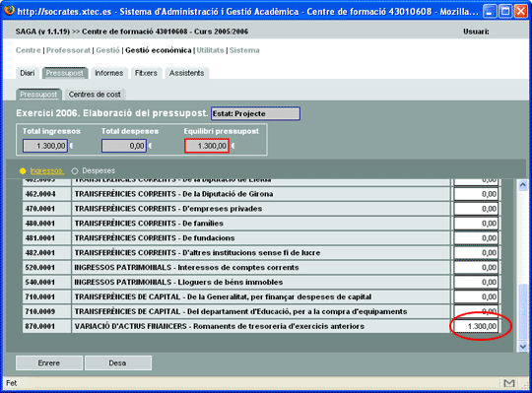
Task: Click the 'Usuari:' label in header
Action: pos(477,32)
